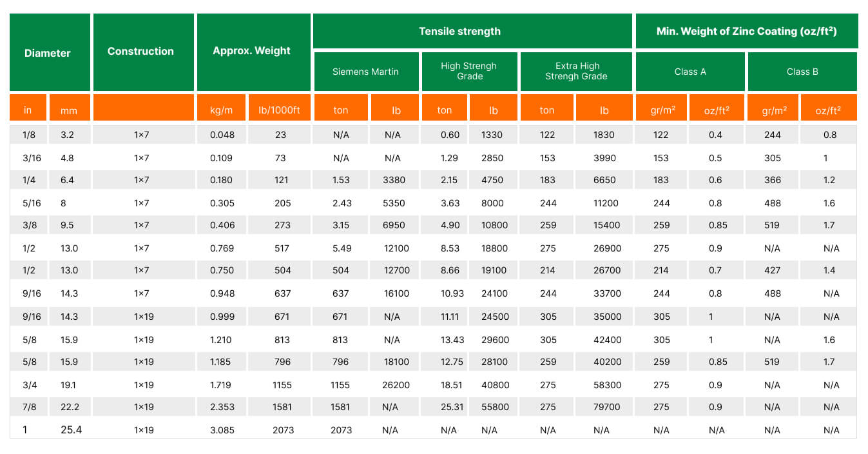Click the Approx. Weight header

(251, 51)
